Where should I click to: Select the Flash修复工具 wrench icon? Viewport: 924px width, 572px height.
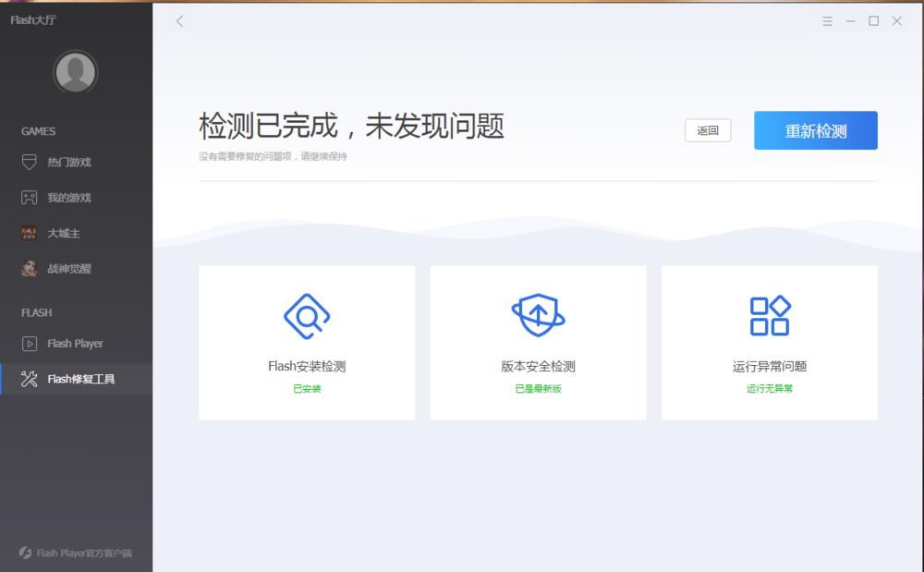(x=29, y=379)
